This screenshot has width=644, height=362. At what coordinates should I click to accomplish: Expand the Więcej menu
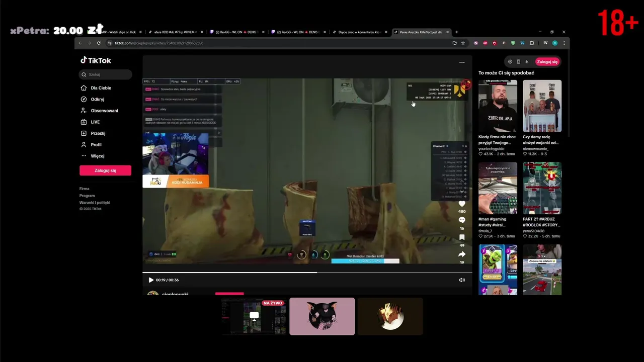(x=97, y=156)
